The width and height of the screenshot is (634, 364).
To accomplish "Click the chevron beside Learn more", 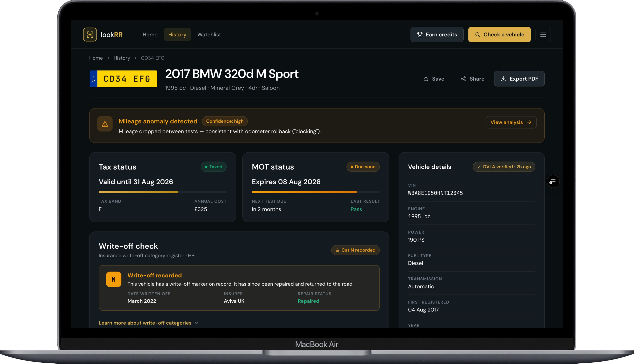I will tap(196, 323).
